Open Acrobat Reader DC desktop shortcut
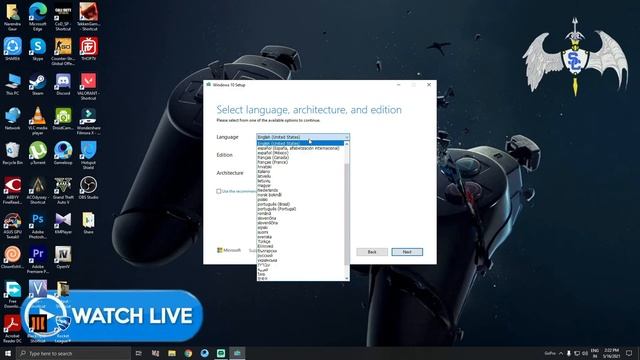Image resolution: width=640 pixels, height=360 pixels. tap(12, 329)
